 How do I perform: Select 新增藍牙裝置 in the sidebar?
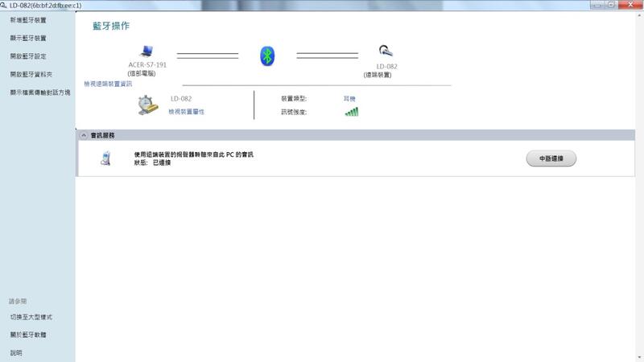tap(28, 19)
